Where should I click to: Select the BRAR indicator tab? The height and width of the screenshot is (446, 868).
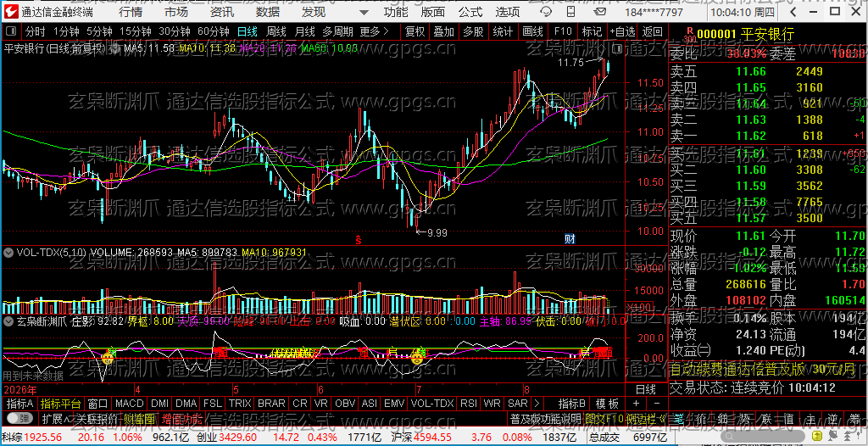[272, 404]
